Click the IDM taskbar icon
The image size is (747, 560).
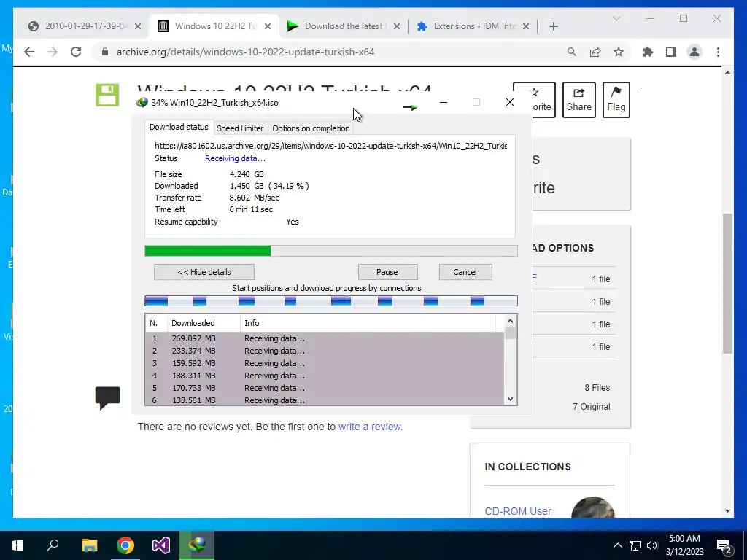coord(197,545)
